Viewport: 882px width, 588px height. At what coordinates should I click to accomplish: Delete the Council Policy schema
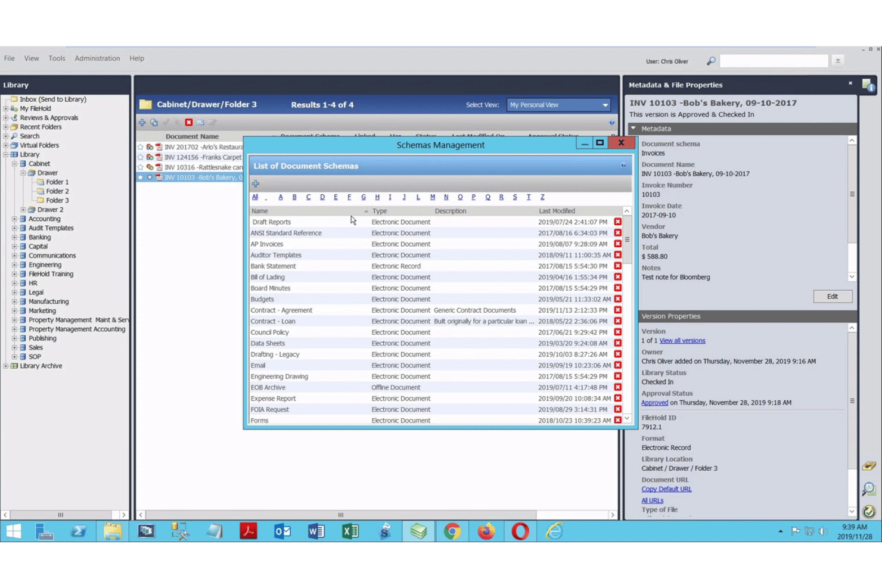tap(618, 332)
